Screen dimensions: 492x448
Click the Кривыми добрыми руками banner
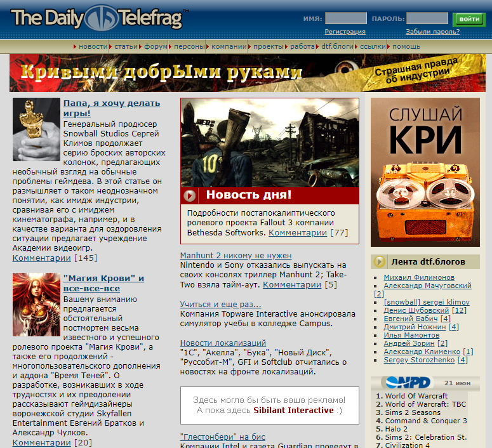pyautogui.click(x=247, y=73)
